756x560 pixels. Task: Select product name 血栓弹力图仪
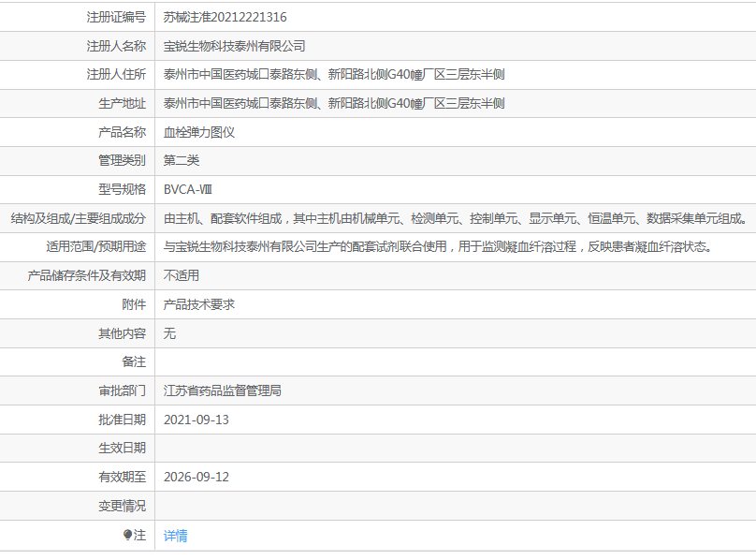coord(199,132)
